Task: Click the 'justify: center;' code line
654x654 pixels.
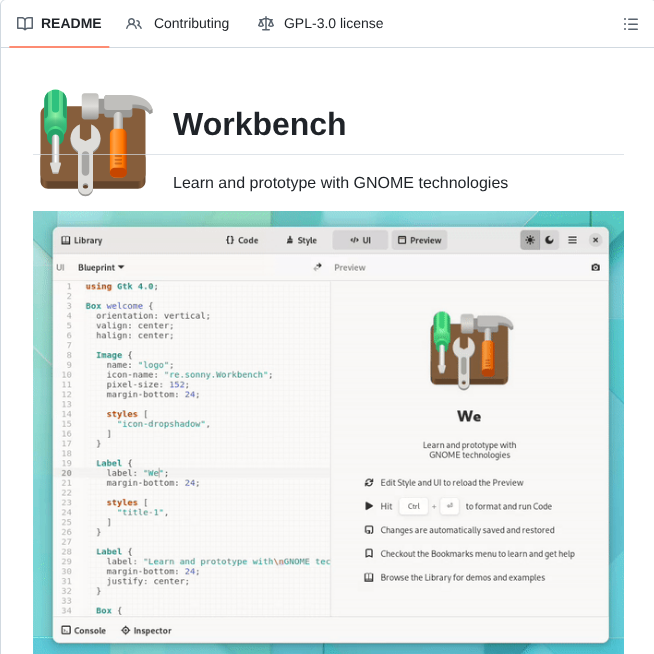Action: click(x=148, y=581)
